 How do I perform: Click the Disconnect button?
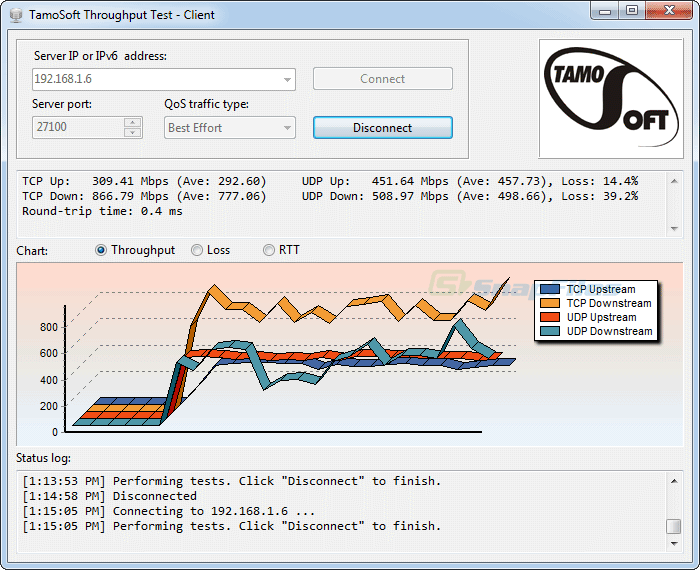coord(383,128)
